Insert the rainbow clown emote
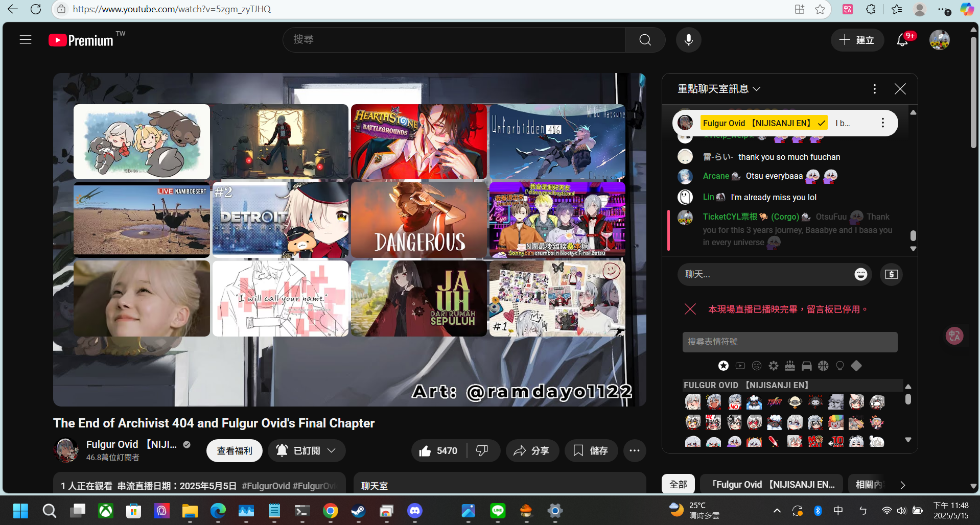This screenshot has width=980, height=525. coord(835,422)
